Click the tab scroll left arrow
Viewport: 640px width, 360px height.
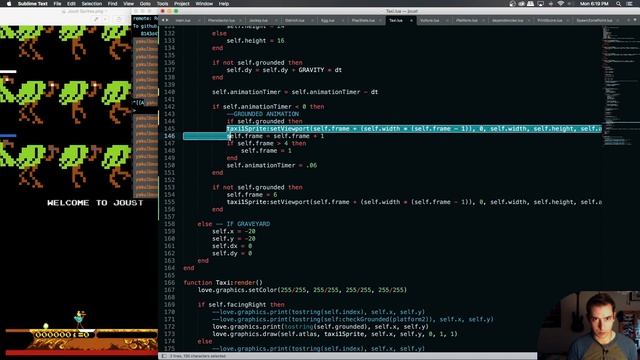click(x=163, y=20)
